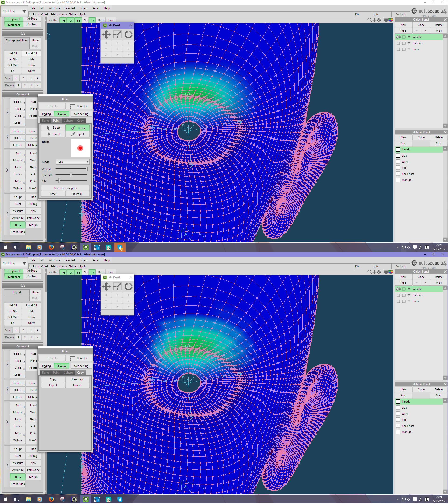Open the Modeling mode dropdown in upper window
The width and height of the screenshot is (448, 504).
(x=14, y=11)
